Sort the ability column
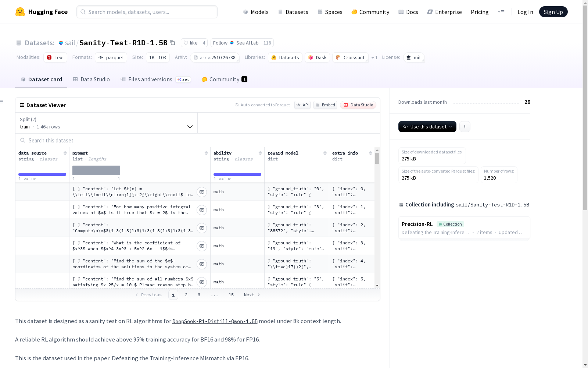Screen dimensions: 588x368 click(260, 153)
